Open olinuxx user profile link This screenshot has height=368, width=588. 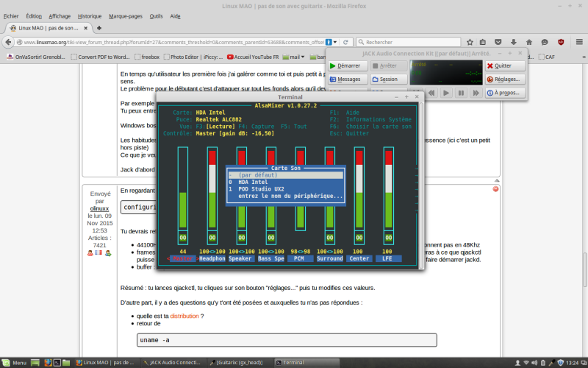pyautogui.click(x=99, y=208)
